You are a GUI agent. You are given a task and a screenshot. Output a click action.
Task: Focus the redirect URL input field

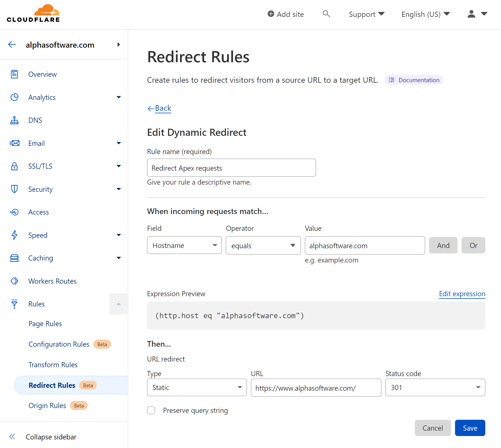click(x=316, y=388)
